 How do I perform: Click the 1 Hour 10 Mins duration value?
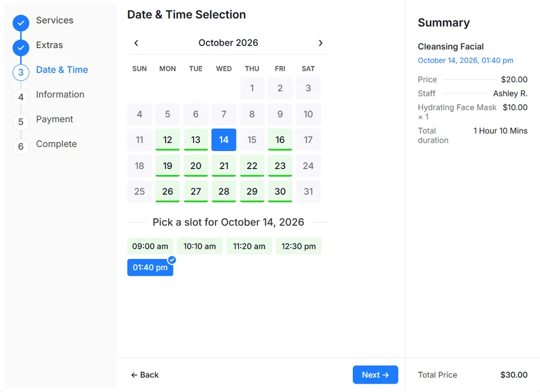coord(500,131)
